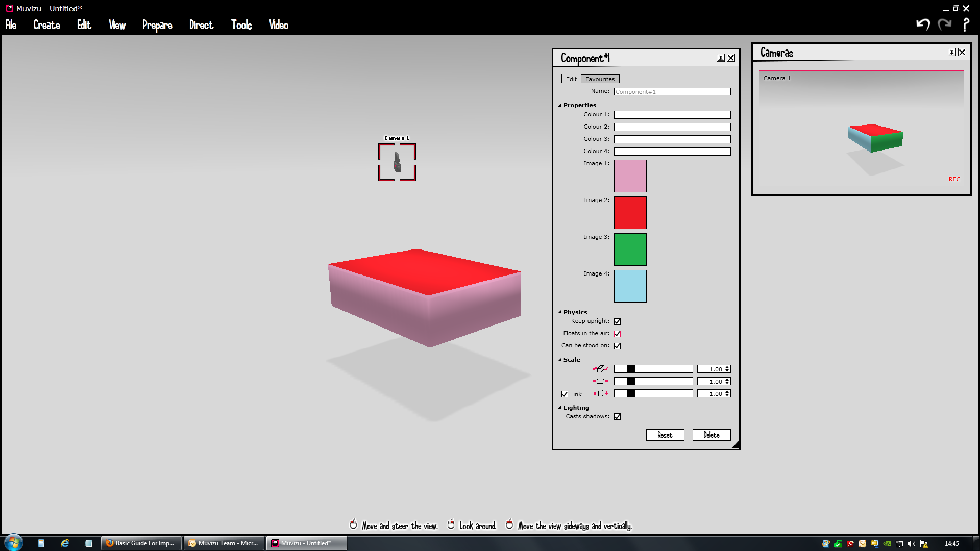Open the Windows Start orb
980x551 pixels.
(13, 543)
